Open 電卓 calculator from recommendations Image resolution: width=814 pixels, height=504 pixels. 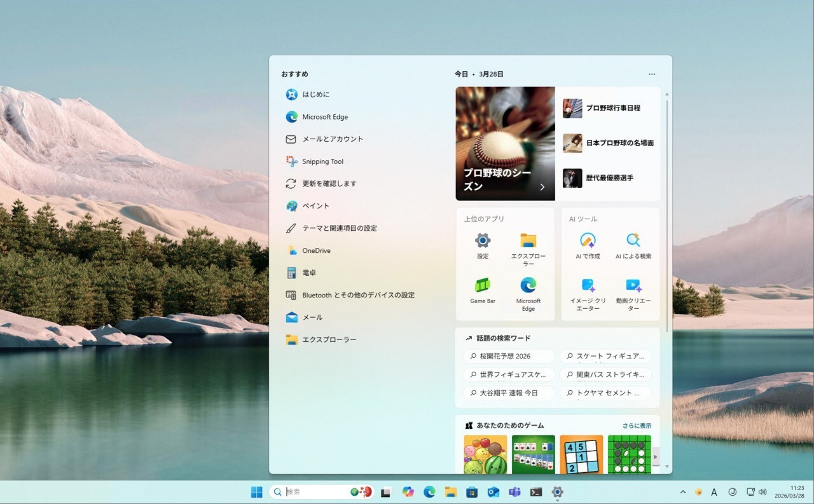[x=309, y=273]
